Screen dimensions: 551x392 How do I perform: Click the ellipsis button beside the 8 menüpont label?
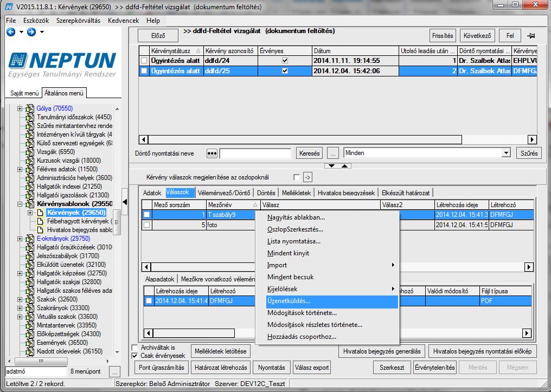coord(114,371)
